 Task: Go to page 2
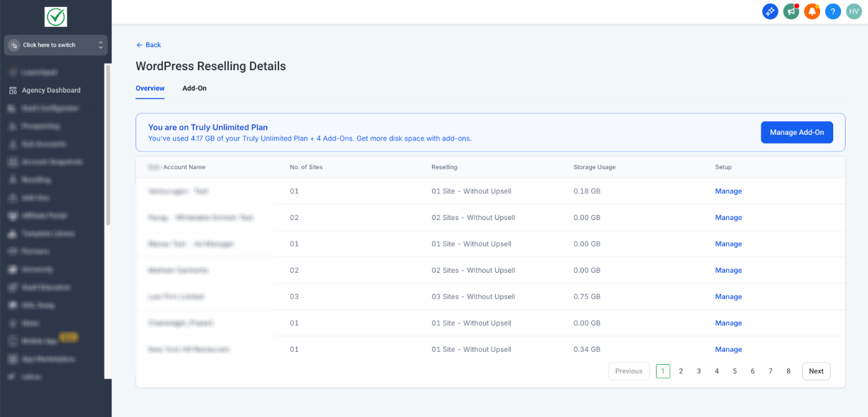(x=681, y=371)
